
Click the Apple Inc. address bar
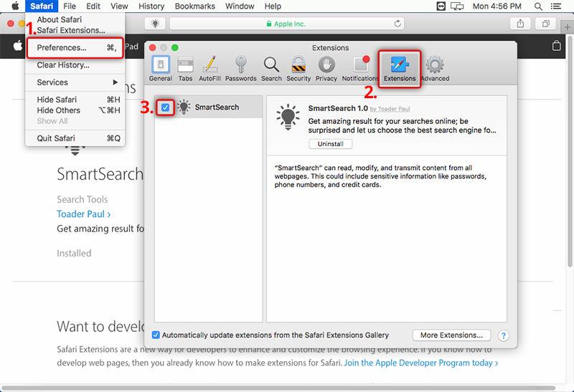288,24
